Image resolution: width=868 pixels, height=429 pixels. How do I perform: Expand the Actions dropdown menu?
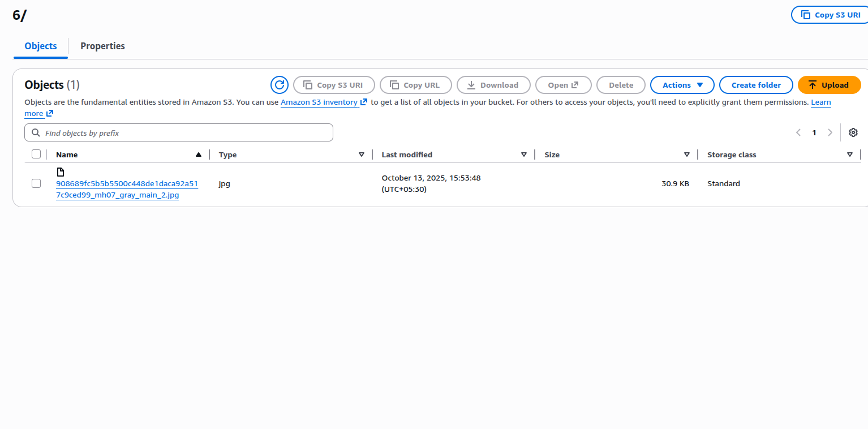682,85
